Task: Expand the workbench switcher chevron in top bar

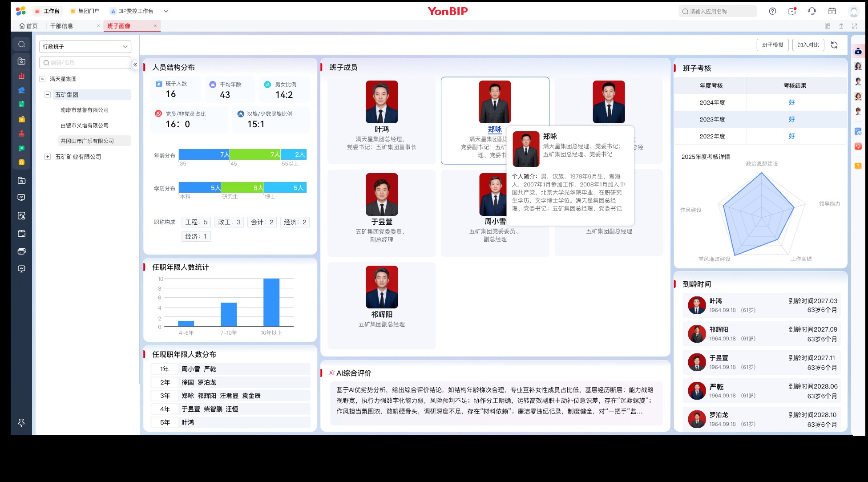Action: click(x=166, y=11)
